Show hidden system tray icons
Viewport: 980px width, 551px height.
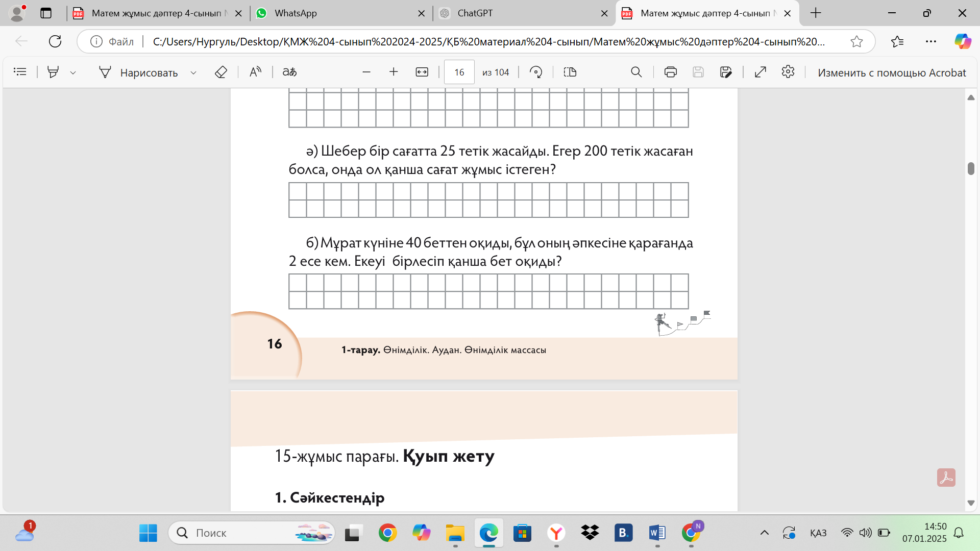764,533
